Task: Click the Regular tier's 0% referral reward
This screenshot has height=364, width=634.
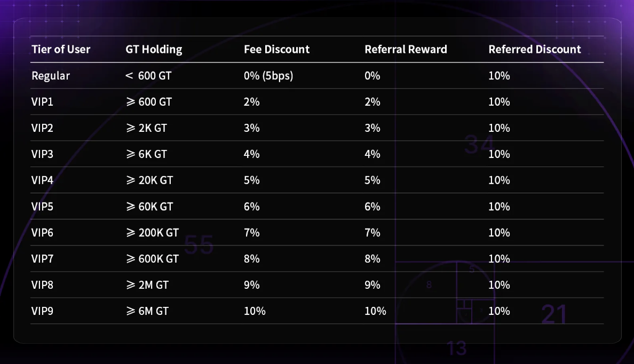Action: pos(373,76)
